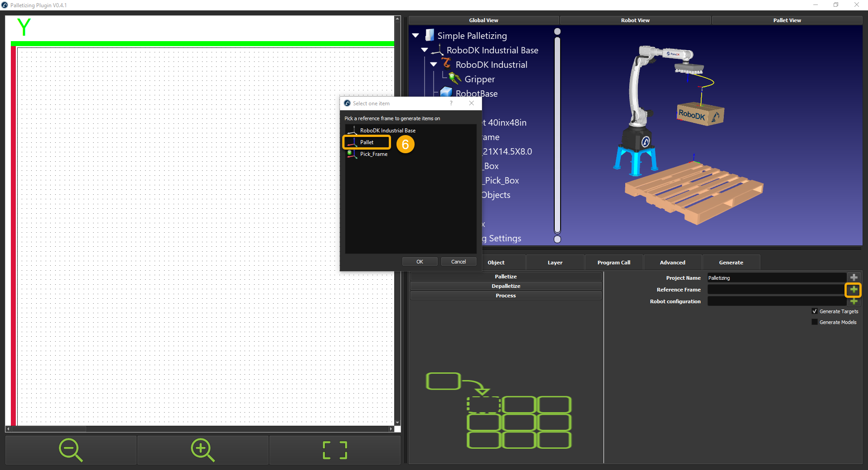The height and width of the screenshot is (470, 868).
Task: Click the zoom in magnifier icon
Action: coord(203,450)
